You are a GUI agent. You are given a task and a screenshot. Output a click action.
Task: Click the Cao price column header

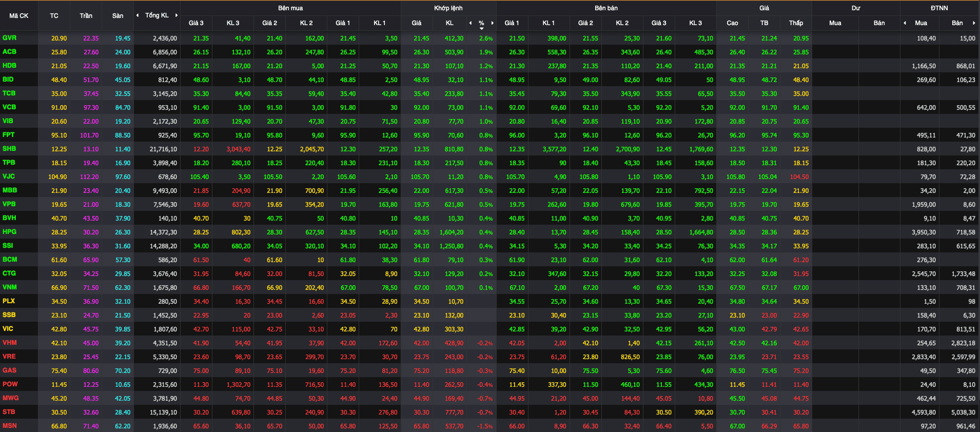pyautogui.click(x=733, y=23)
